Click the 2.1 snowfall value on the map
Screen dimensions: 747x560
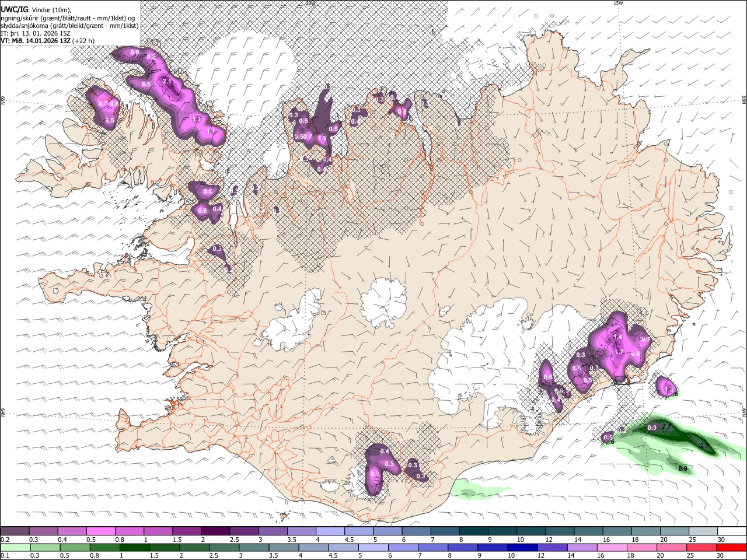[x=166, y=81]
